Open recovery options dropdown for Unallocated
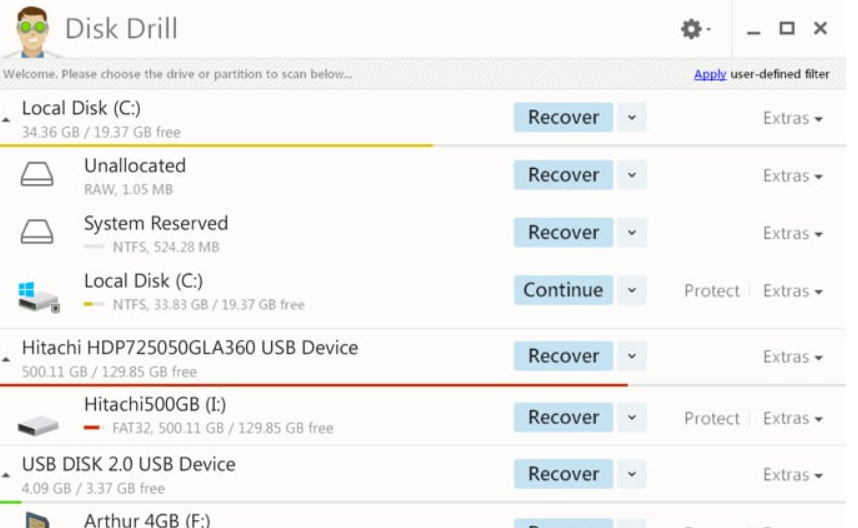The height and width of the screenshot is (528, 858). [x=631, y=175]
